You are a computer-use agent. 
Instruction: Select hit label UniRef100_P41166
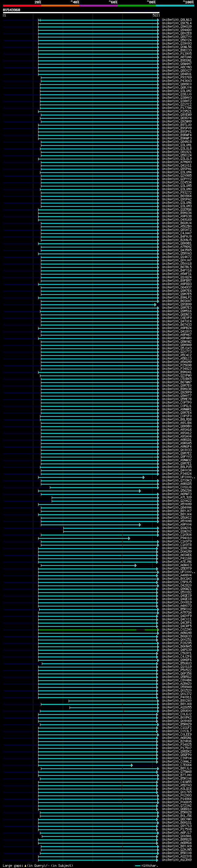pyautogui.click(x=177, y=558)
